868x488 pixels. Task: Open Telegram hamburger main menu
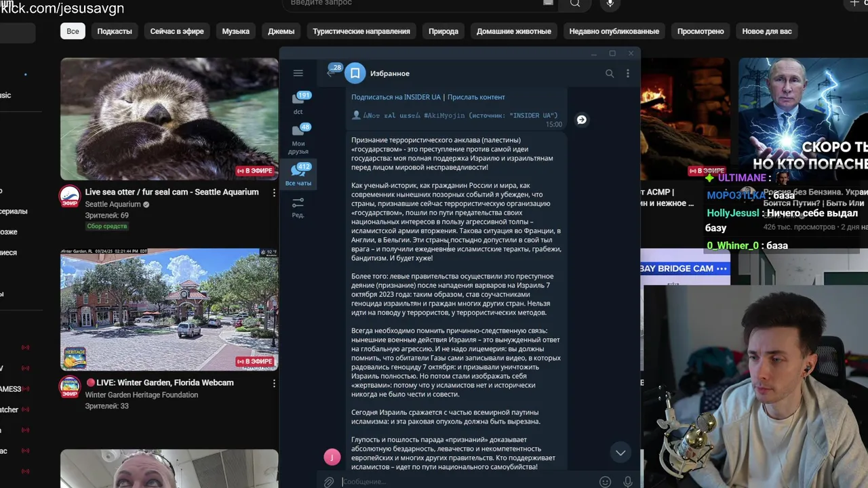click(x=298, y=73)
